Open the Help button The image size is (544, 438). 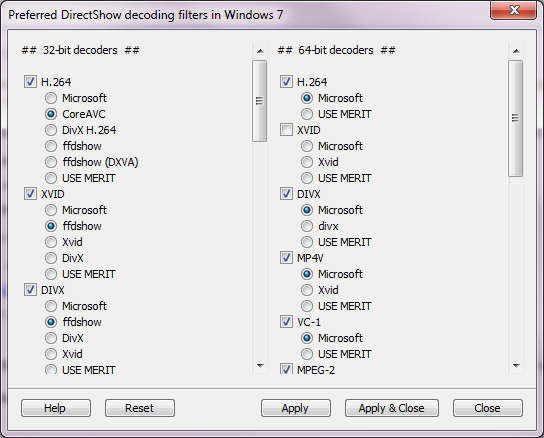pyautogui.click(x=56, y=408)
